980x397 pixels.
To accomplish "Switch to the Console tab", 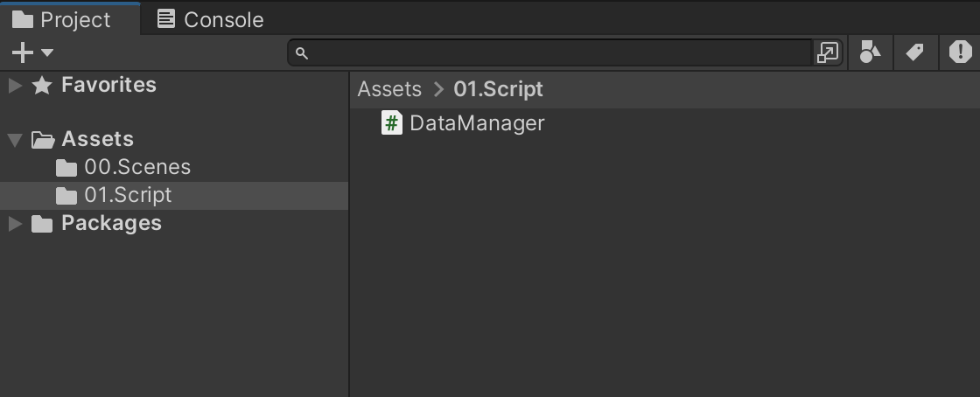I will click(x=211, y=19).
